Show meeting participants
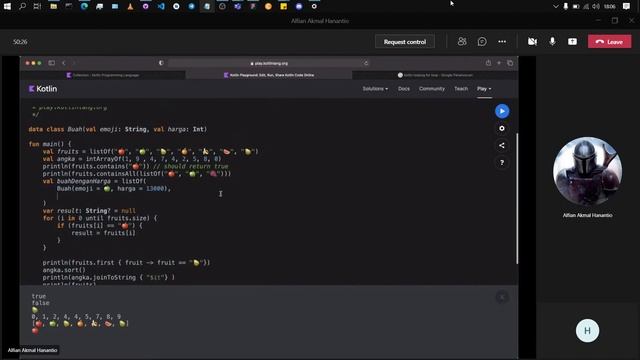The width and height of the screenshot is (640, 360). pos(462,42)
